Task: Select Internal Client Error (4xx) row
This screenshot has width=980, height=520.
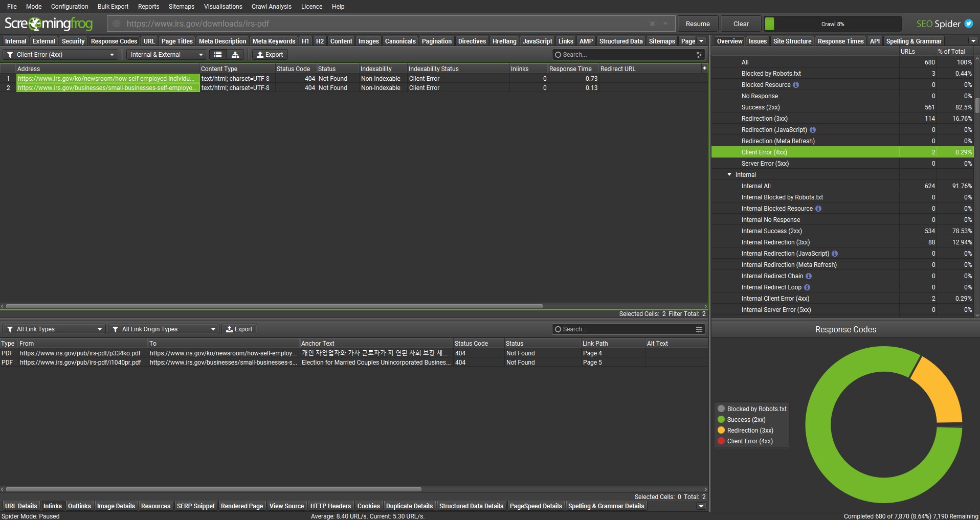Action: [x=842, y=299]
